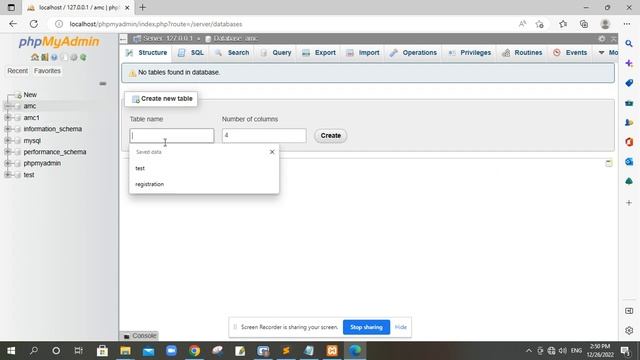The width and height of the screenshot is (640, 360).
Task: Open the Routines tab
Action: [522, 53]
